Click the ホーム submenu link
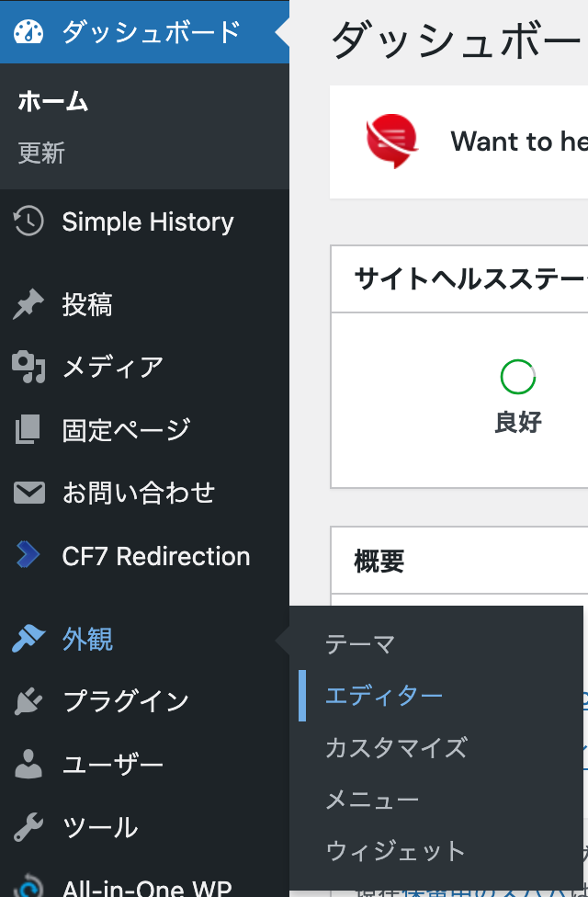Screen dimensions: 588x897 click(52, 101)
